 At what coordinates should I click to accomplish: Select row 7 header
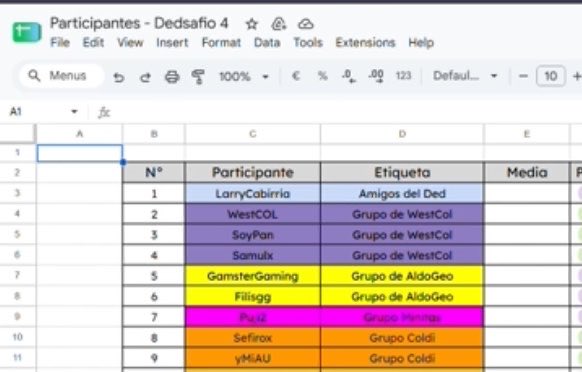(17, 275)
